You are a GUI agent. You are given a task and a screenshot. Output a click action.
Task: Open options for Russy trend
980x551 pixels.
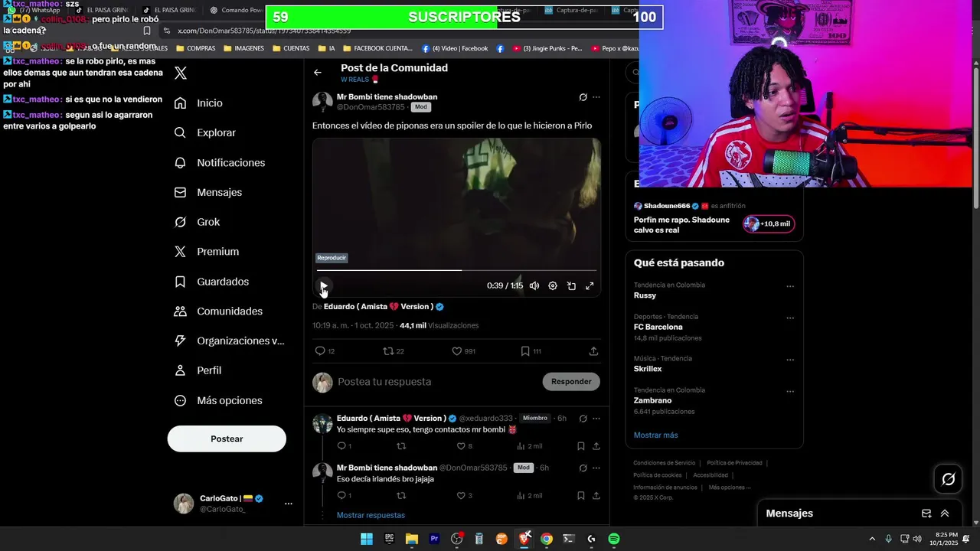click(790, 287)
